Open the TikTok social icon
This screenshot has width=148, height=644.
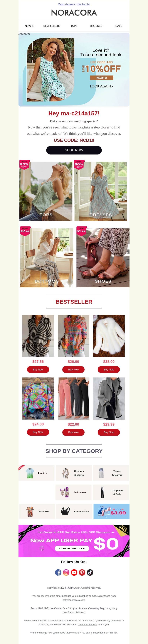(90, 572)
